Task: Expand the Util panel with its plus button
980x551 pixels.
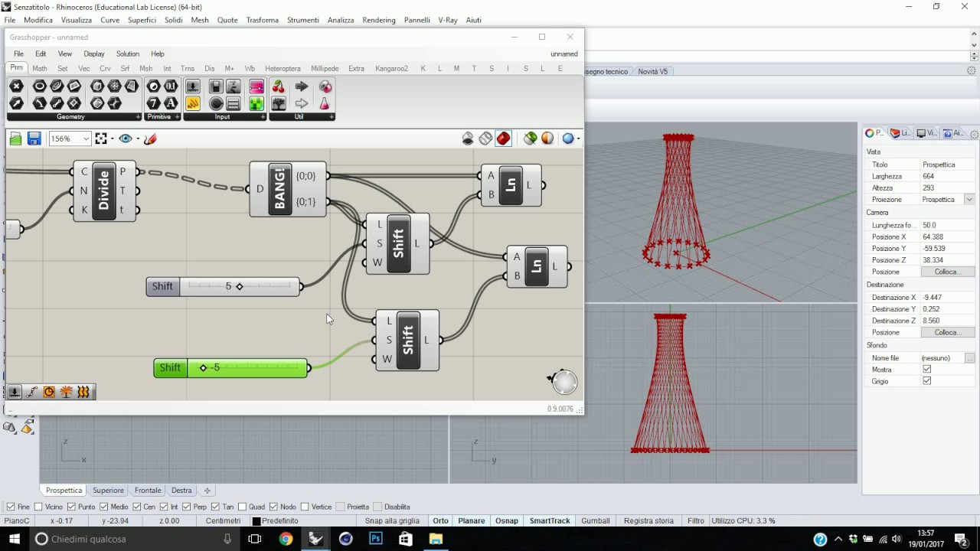Action: [x=332, y=117]
